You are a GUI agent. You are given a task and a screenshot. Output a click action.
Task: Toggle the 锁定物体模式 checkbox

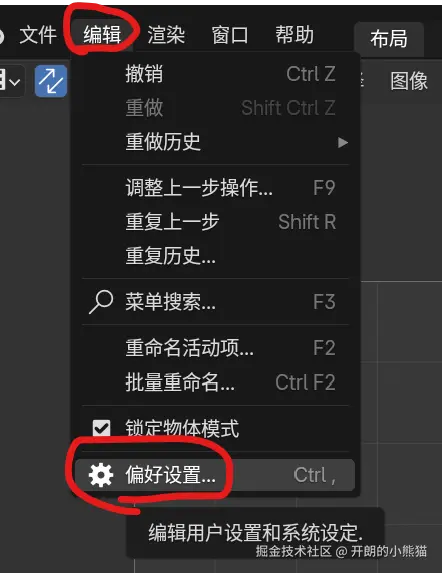point(101,428)
